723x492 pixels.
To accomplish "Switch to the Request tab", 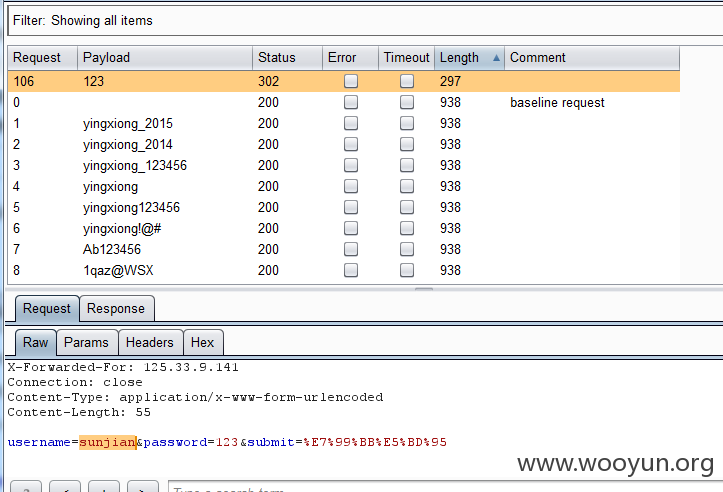I will coord(47,308).
